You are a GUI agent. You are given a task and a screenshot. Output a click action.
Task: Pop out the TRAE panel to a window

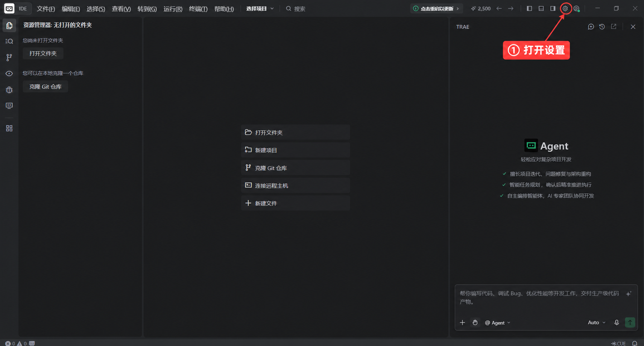614,27
